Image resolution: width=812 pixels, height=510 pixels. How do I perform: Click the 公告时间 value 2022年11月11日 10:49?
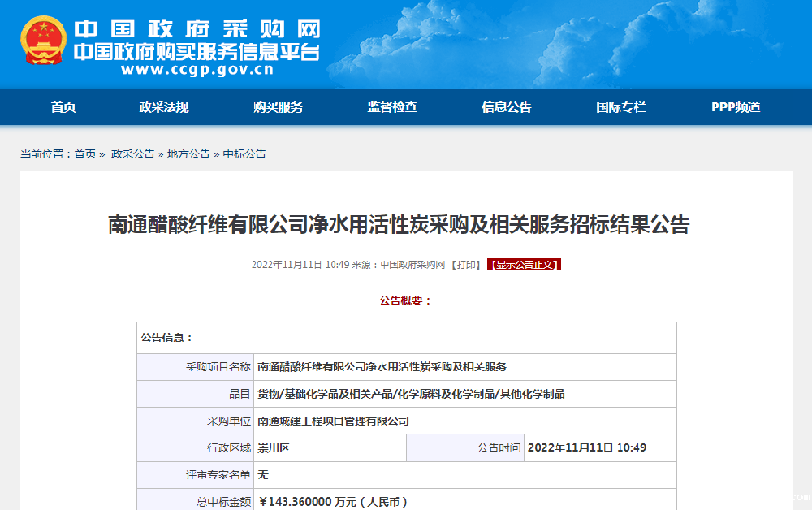click(x=587, y=447)
